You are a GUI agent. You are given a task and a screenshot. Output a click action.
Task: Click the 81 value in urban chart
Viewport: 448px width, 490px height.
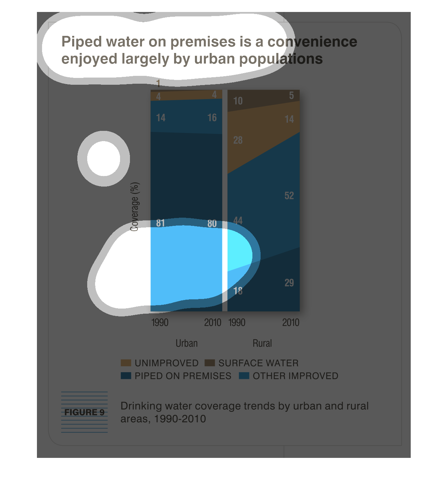(x=160, y=223)
